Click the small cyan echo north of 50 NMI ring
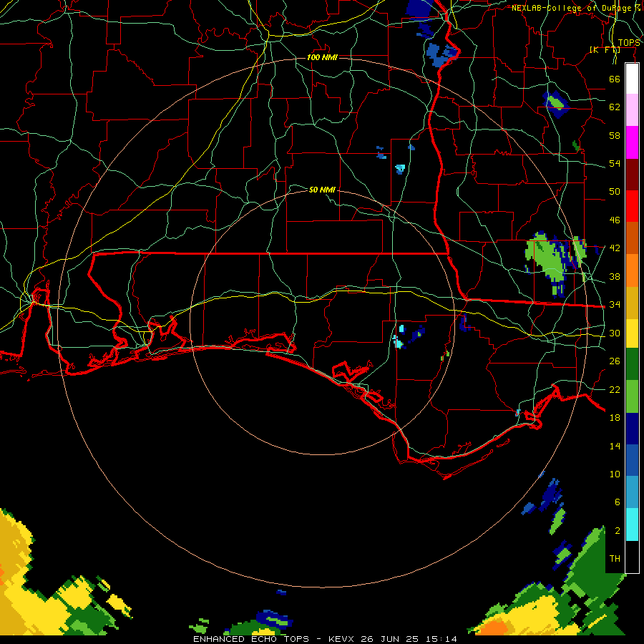 (399, 168)
